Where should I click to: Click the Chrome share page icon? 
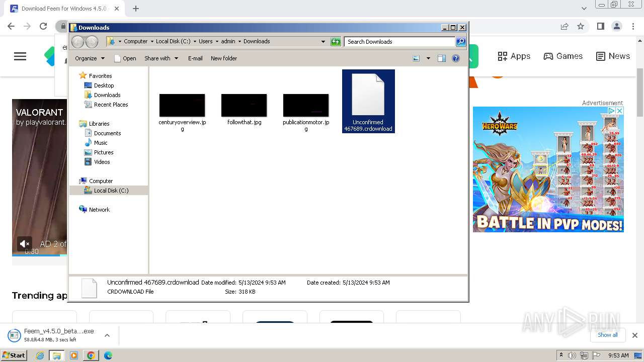pos(565,26)
